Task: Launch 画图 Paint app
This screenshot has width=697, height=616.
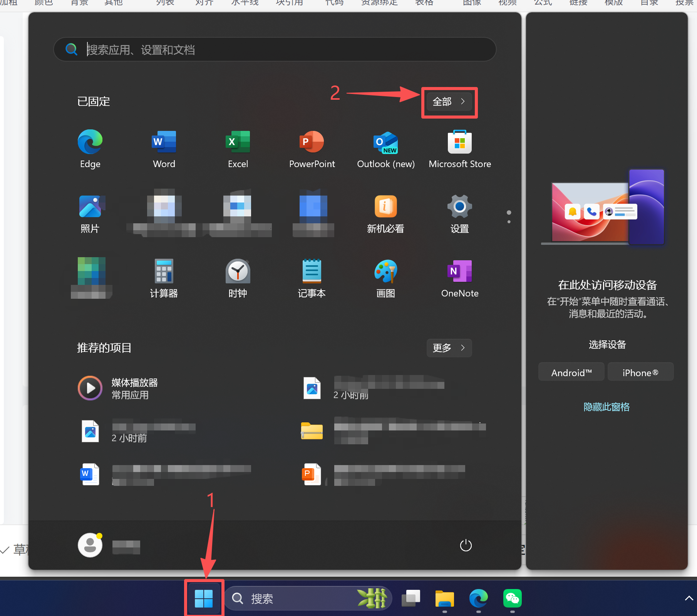Action: (386, 278)
